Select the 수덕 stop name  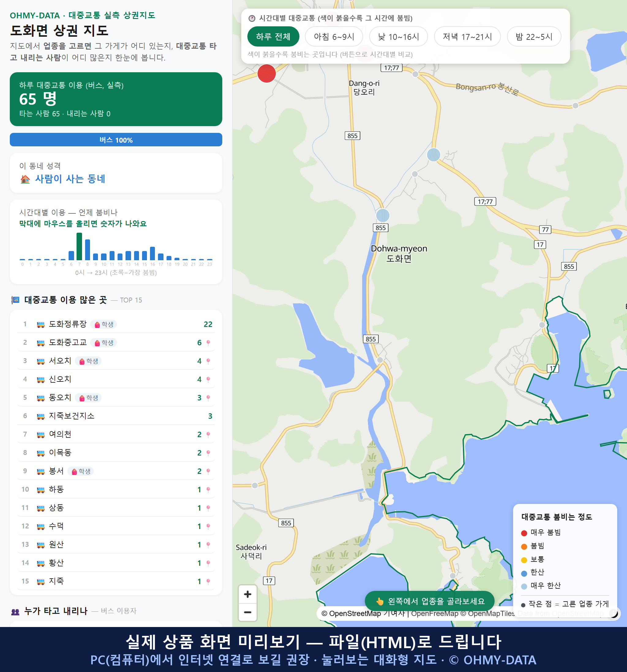tap(56, 526)
